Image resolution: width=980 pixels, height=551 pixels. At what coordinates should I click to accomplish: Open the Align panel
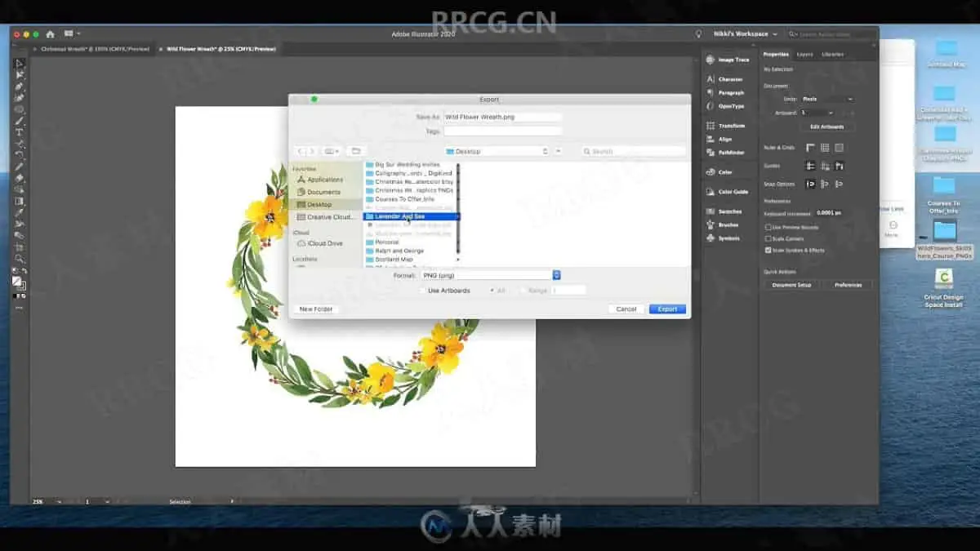click(x=719, y=139)
